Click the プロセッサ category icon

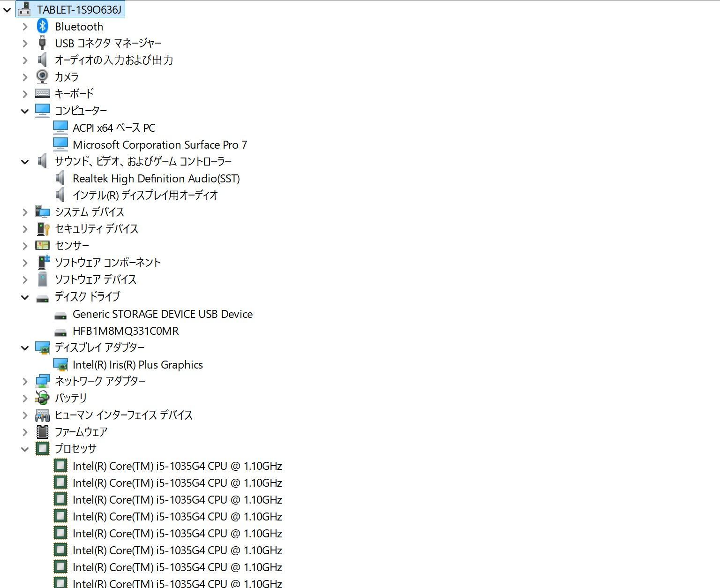tap(43, 448)
